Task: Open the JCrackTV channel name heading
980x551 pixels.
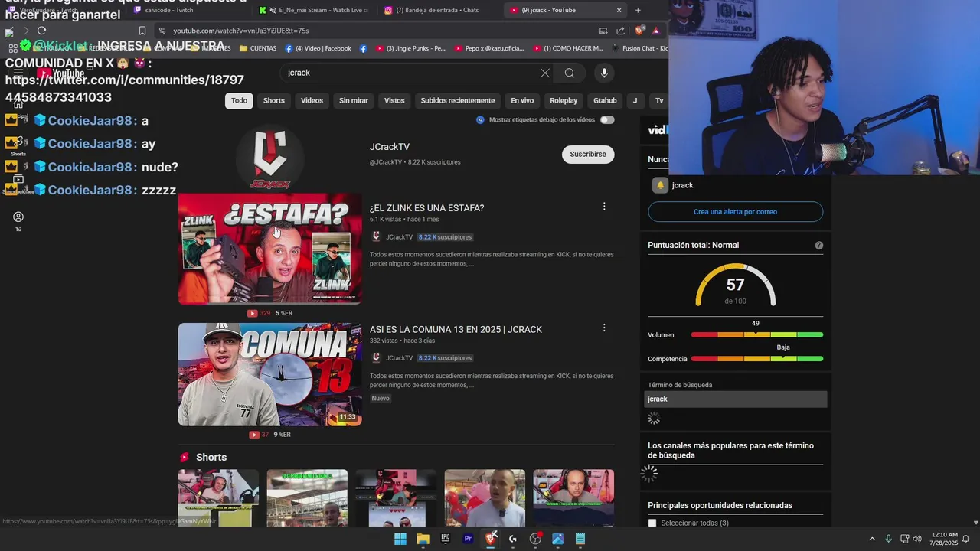Action: point(390,147)
